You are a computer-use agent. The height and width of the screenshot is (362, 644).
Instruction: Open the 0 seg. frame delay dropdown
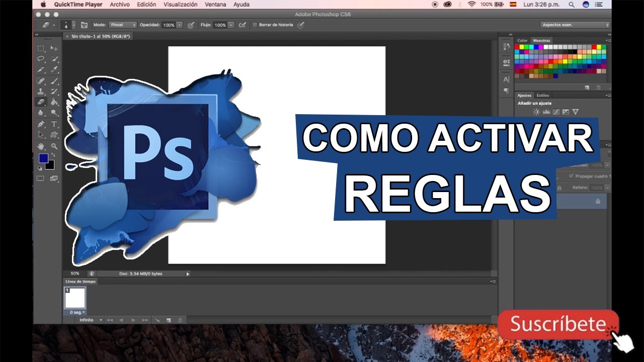[x=77, y=312]
